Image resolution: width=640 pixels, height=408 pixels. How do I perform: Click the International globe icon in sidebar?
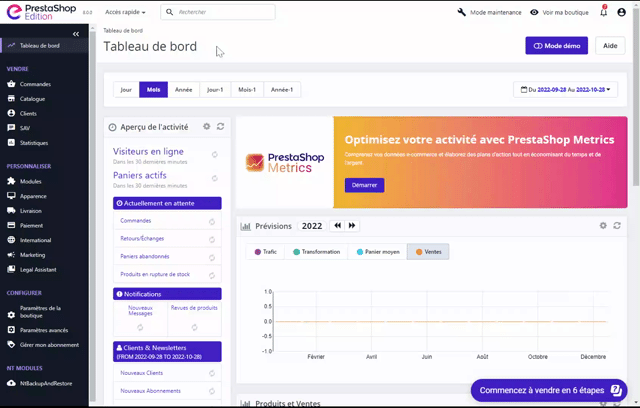click(11, 240)
